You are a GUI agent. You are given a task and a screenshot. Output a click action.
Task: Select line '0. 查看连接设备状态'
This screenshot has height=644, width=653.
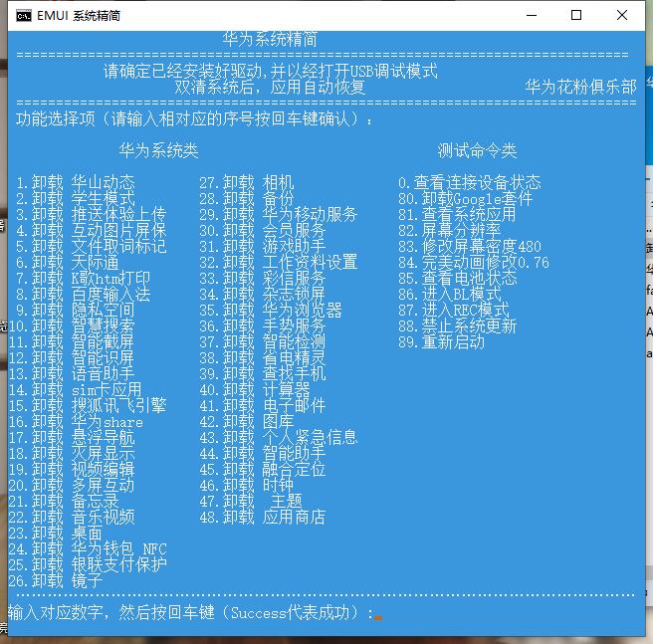470,183
